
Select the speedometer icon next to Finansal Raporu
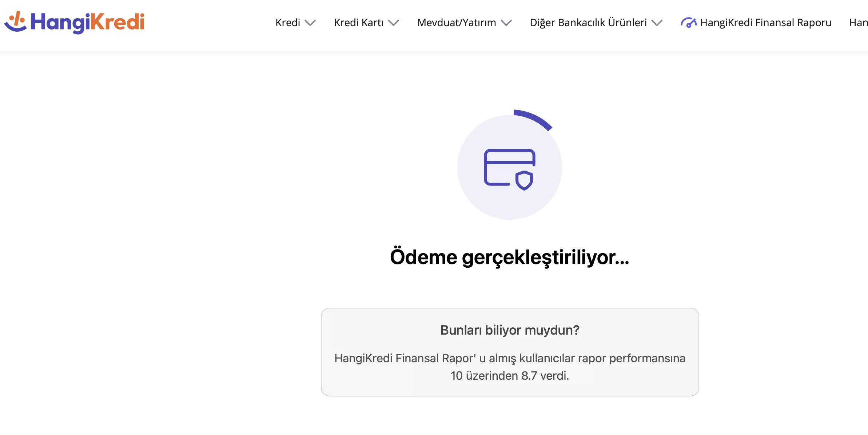689,23
